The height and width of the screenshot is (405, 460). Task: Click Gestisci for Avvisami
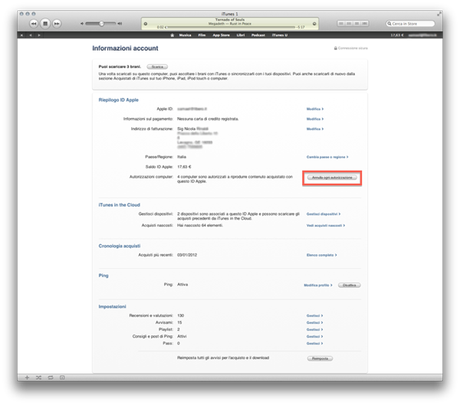click(315, 323)
